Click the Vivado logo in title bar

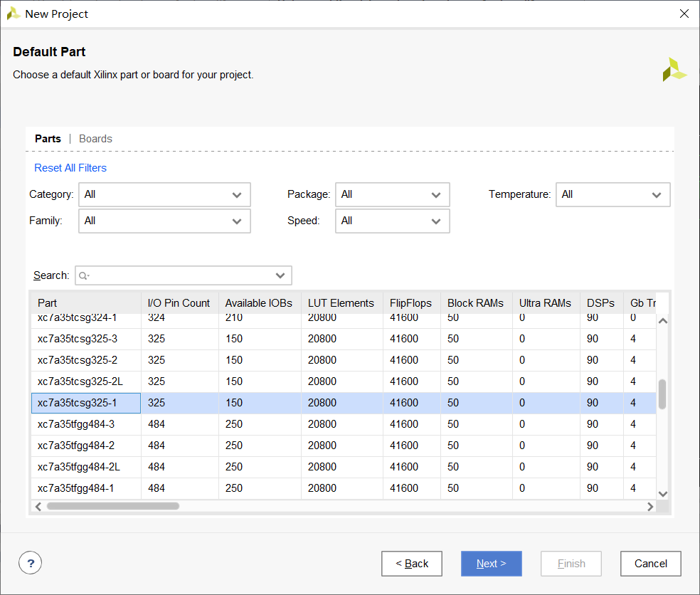13,14
